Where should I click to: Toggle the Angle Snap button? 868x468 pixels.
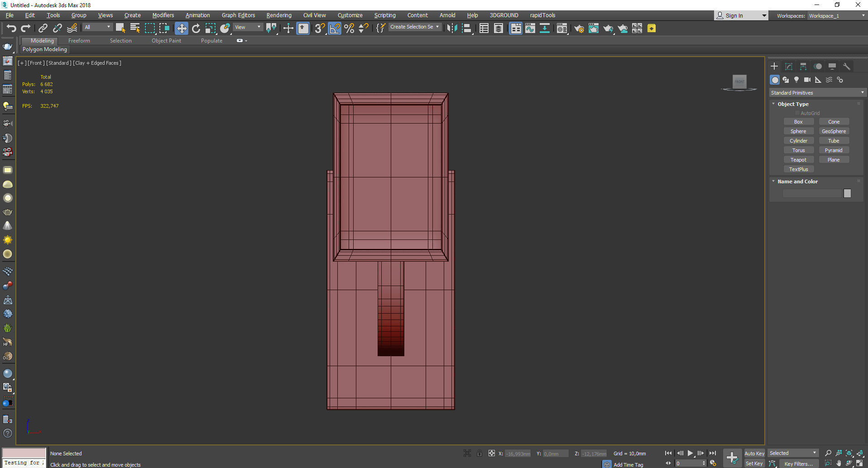(x=335, y=29)
